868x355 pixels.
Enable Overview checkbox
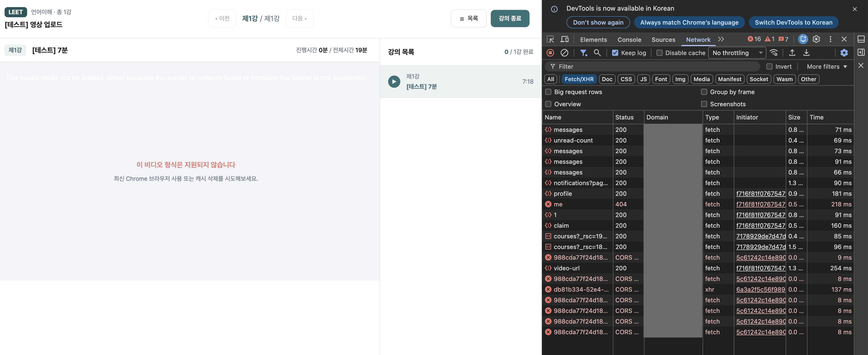pos(548,104)
